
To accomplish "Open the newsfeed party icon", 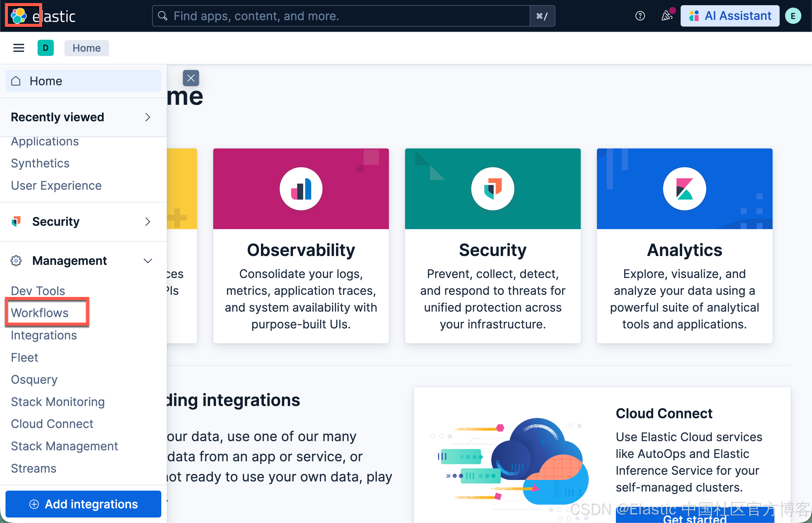I will (667, 16).
